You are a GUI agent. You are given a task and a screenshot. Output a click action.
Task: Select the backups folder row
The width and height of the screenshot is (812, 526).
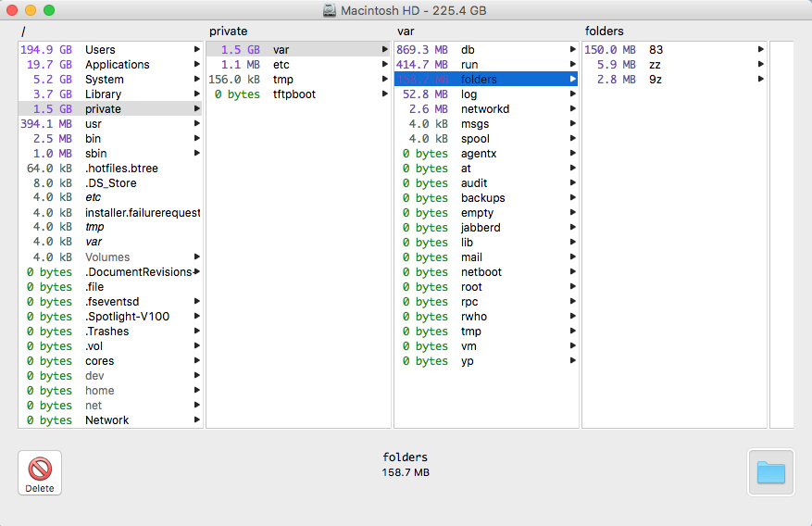pos(486,198)
